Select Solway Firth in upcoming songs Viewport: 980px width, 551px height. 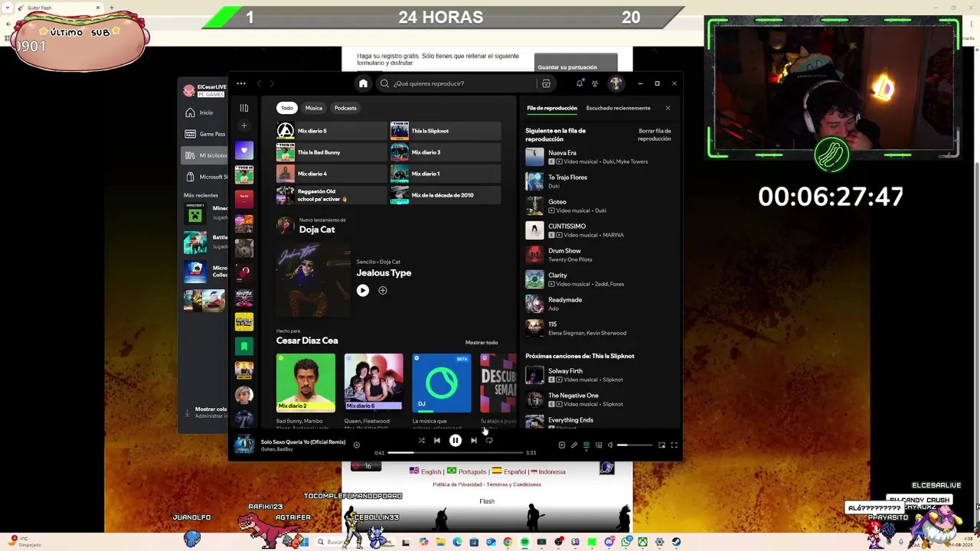tap(599, 375)
